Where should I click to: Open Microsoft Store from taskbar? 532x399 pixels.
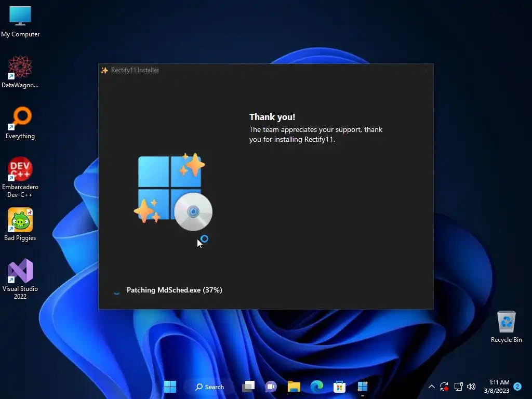pyautogui.click(x=339, y=387)
